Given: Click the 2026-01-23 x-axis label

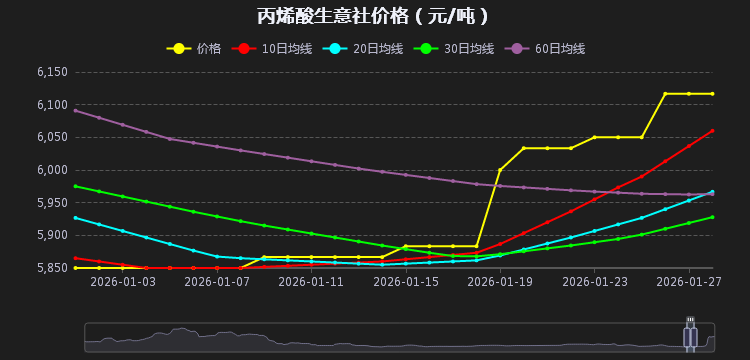Looking at the screenshot, I should (x=595, y=282).
